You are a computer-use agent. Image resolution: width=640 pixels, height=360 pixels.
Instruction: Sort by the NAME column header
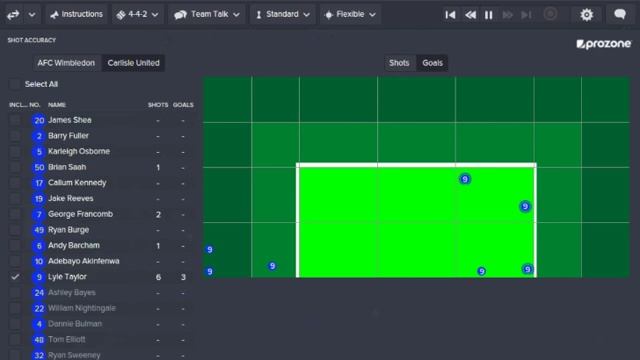click(x=57, y=105)
